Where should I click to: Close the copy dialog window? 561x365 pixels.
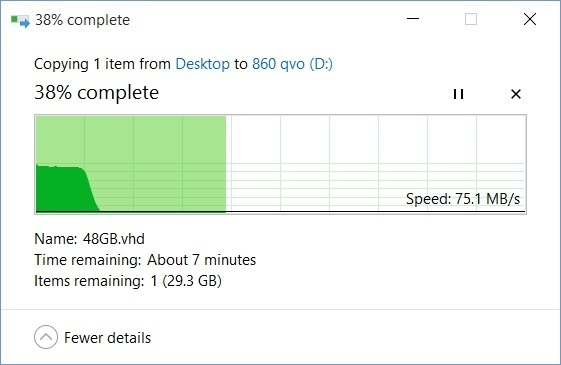[x=530, y=19]
